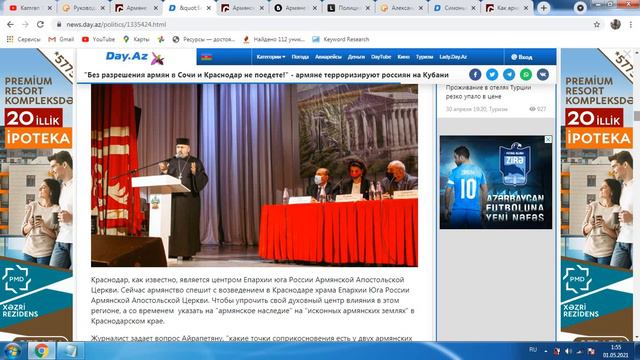Image resolution: width=640 pixels, height=360 pixels.
Task: Close the Kamran YouTube tab
Action: pyautogui.click(x=50, y=8)
